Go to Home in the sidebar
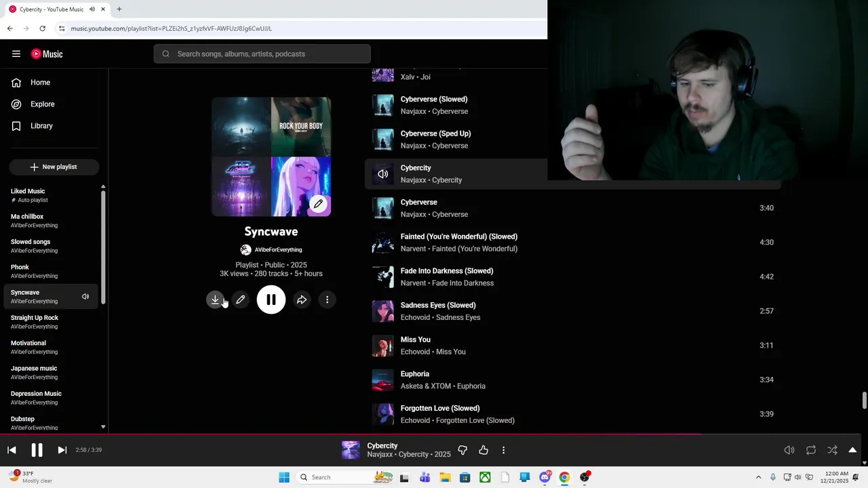The height and width of the screenshot is (488, 868). click(54, 83)
